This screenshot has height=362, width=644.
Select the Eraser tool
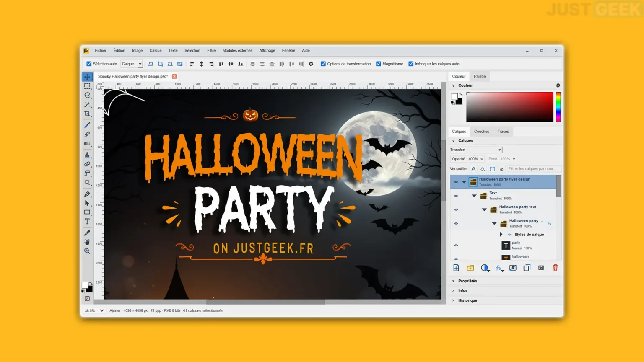[87, 134]
